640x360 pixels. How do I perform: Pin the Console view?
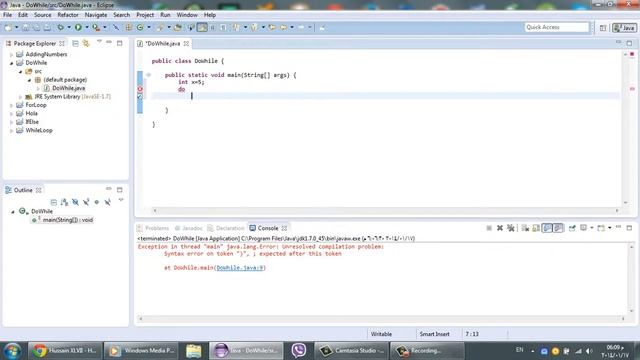point(572,228)
